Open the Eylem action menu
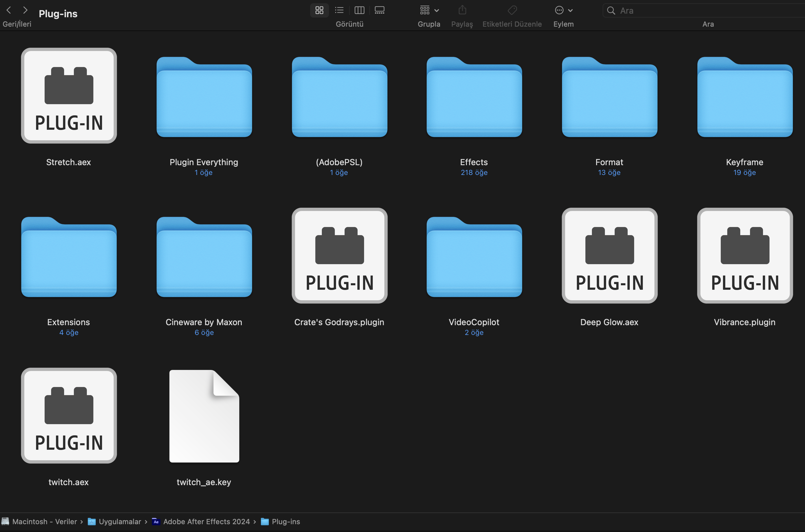Viewport: 805px width, 532px height. click(563, 10)
